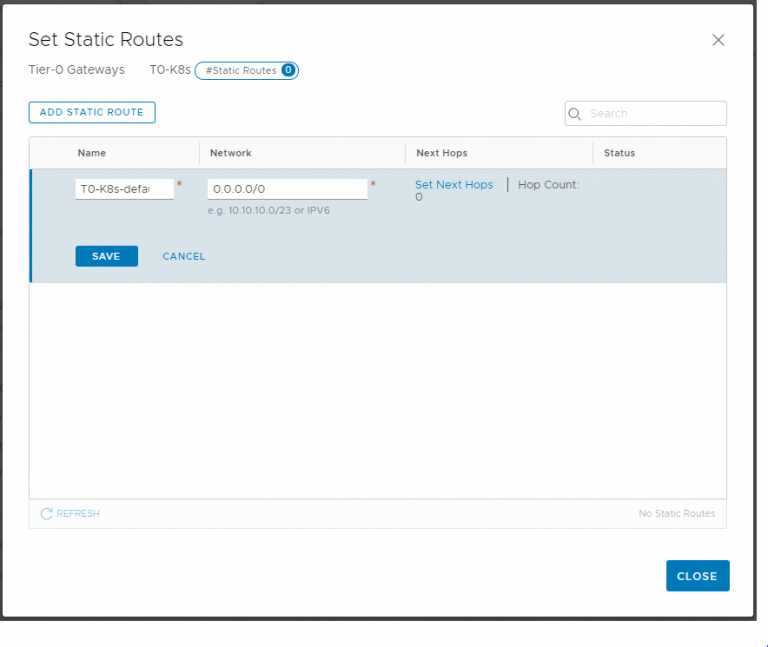Cancel the static route entry
Screen dimensions: 768x647
coord(184,256)
